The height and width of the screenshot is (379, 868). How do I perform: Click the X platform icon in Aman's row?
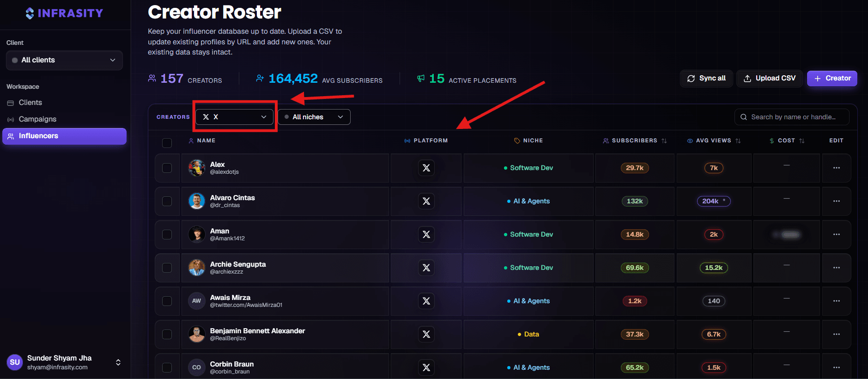pos(426,234)
